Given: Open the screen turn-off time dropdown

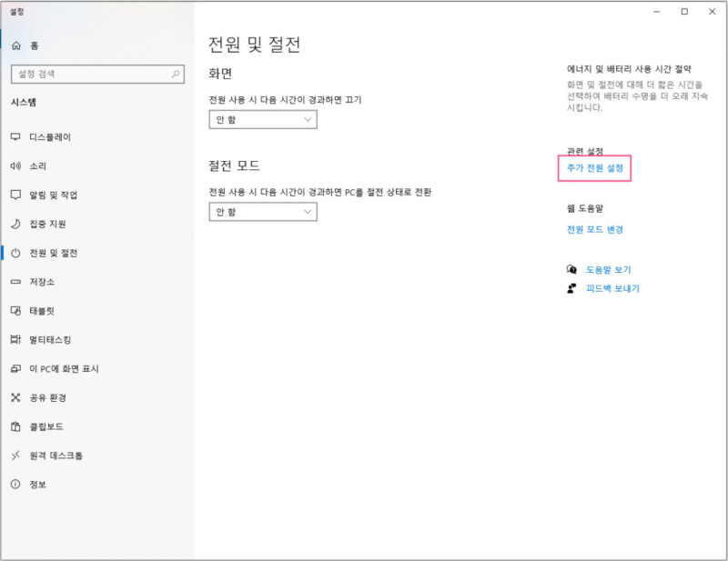Looking at the screenshot, I should 263,119.
